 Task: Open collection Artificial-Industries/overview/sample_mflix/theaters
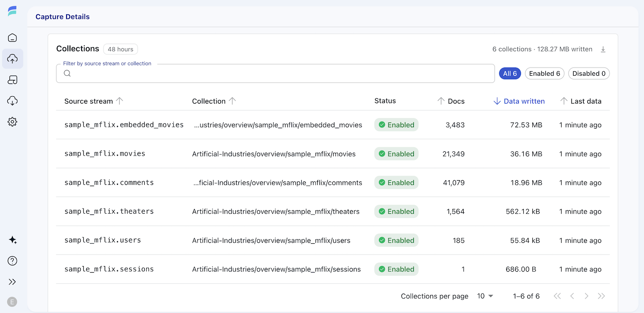click(x=276, y=212)
